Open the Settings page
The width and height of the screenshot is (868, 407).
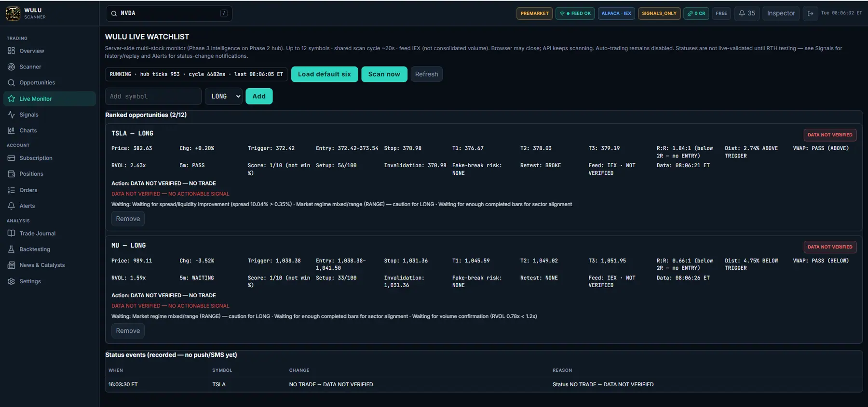click(x=30, y=281)
